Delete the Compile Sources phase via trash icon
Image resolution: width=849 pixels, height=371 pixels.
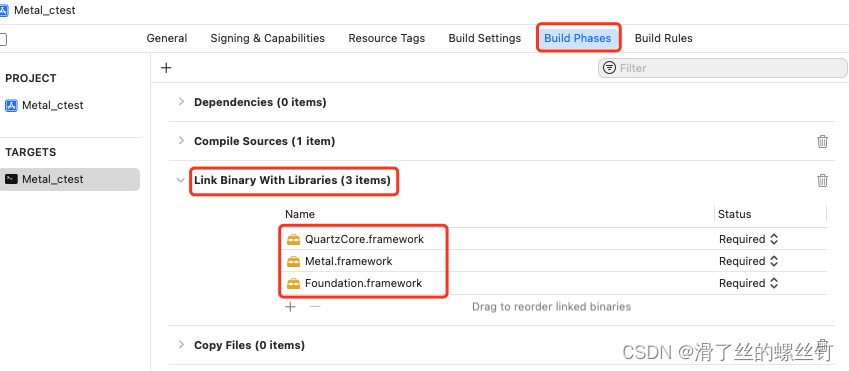pos(822,141)
